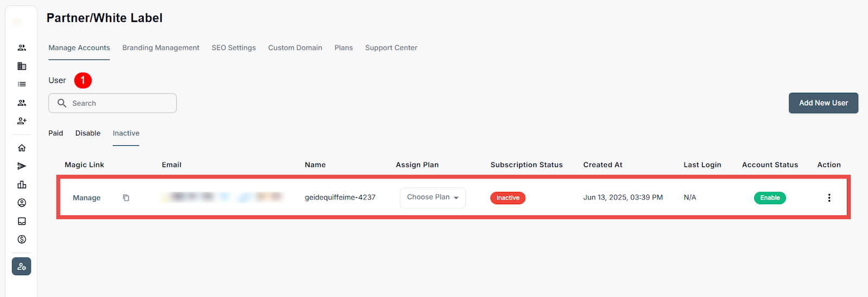The height and width of the screenshot is (297, 868).
Task: Expand the Choose Plan dropdown
Action: pos(432,198)
